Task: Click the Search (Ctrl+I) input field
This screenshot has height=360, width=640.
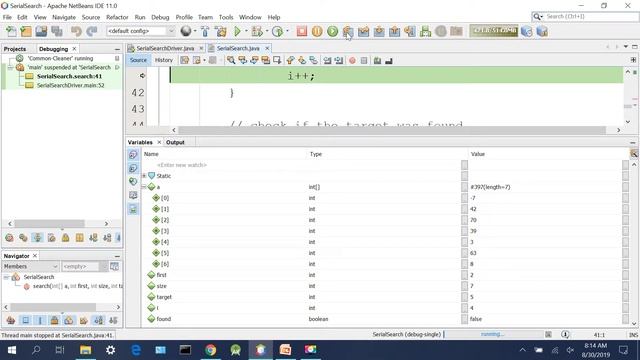Action: 590,16
